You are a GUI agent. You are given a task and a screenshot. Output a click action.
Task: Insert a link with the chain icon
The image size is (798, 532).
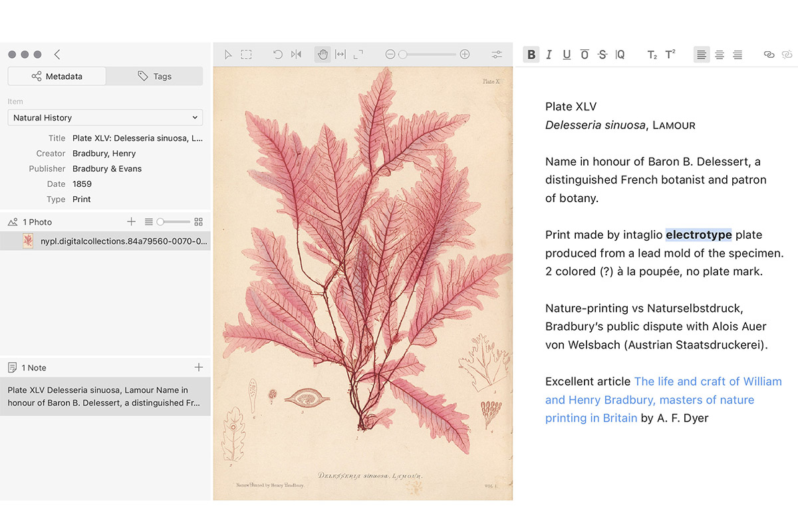click(769, 55)
